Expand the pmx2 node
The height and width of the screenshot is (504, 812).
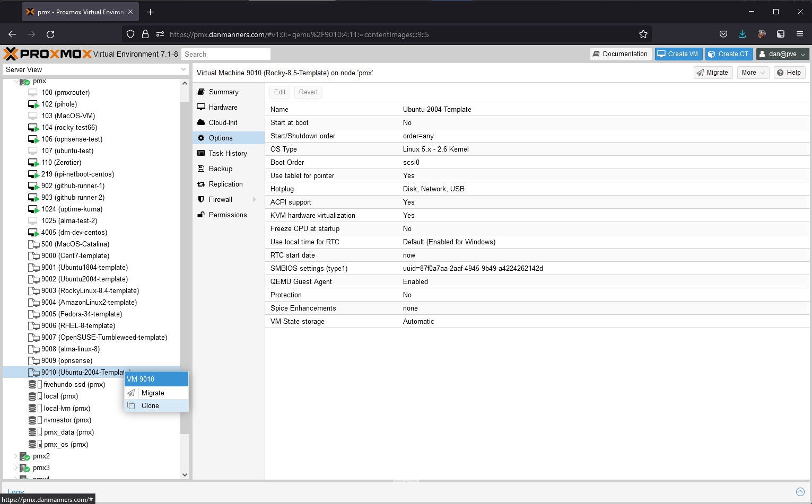coord(16,456)
